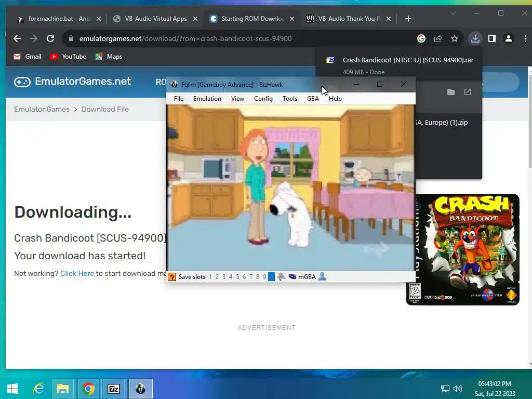This screenshot has height=399, width=532.
Task: Reload the page in Chrome
Action: (50, 38)
